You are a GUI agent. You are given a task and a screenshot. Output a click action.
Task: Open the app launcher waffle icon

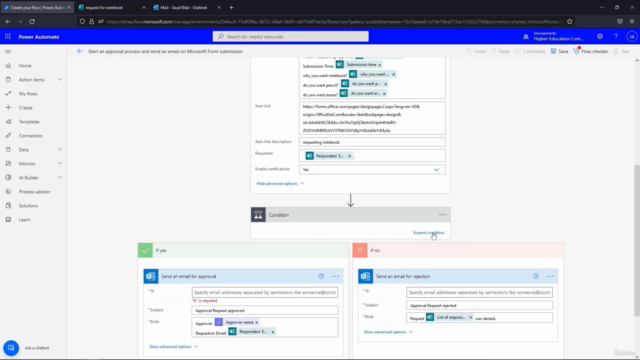point(8,37)
